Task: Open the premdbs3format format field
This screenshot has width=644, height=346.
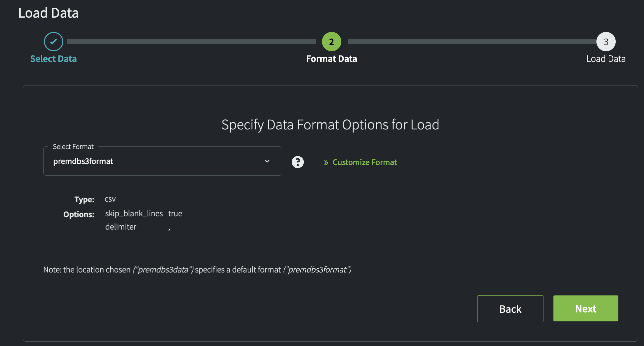Action: (x=157, y=161)
